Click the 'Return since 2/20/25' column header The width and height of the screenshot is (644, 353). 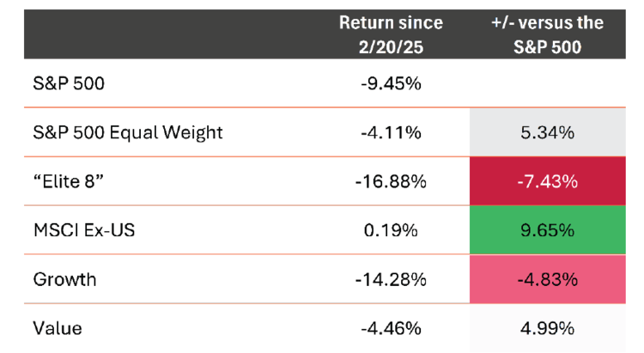point(391,34)
